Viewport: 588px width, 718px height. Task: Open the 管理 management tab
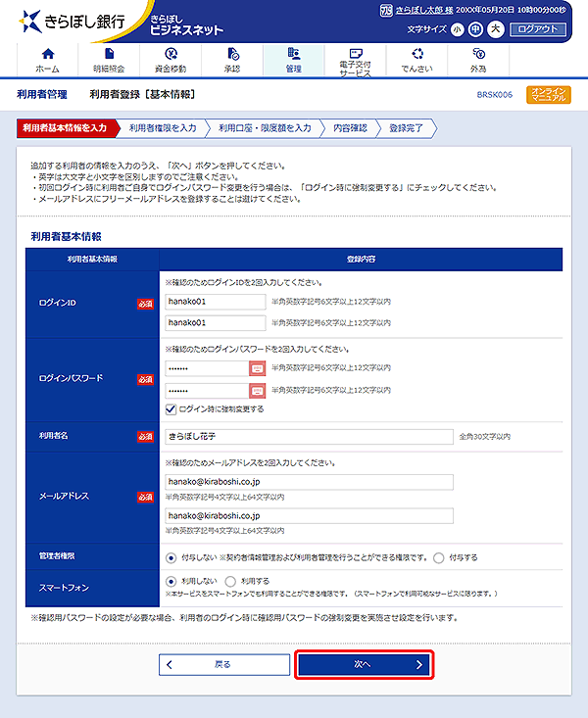click(294, 59)
